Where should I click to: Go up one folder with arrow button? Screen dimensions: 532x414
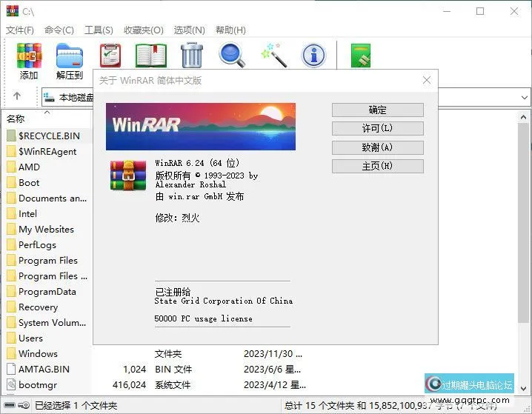[x=17, y=96]
